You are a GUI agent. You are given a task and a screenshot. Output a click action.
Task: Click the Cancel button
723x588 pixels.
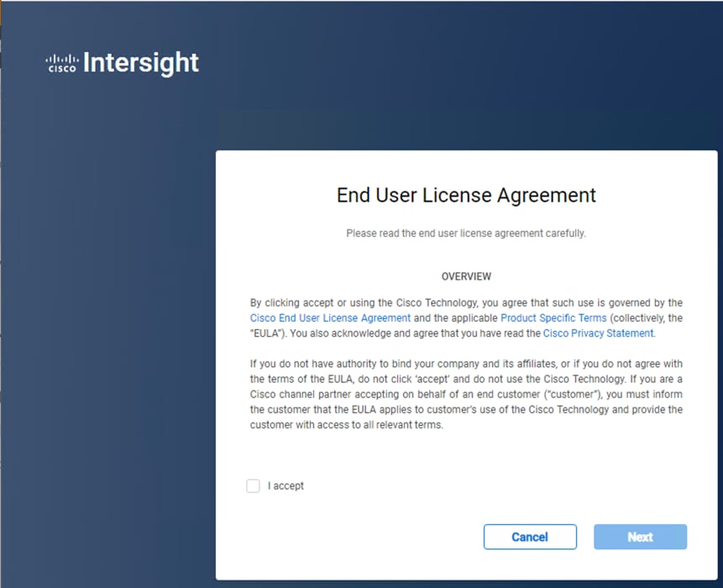[530, 537]
